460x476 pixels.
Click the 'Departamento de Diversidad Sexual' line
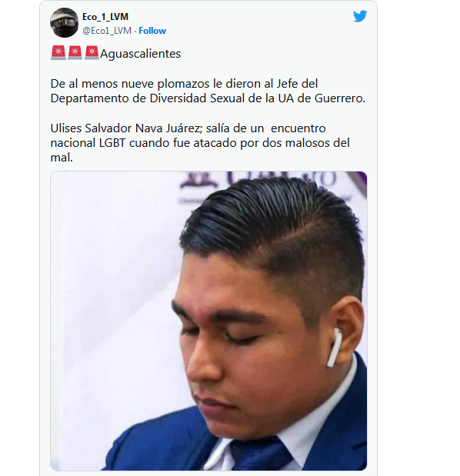coord(208,98)
